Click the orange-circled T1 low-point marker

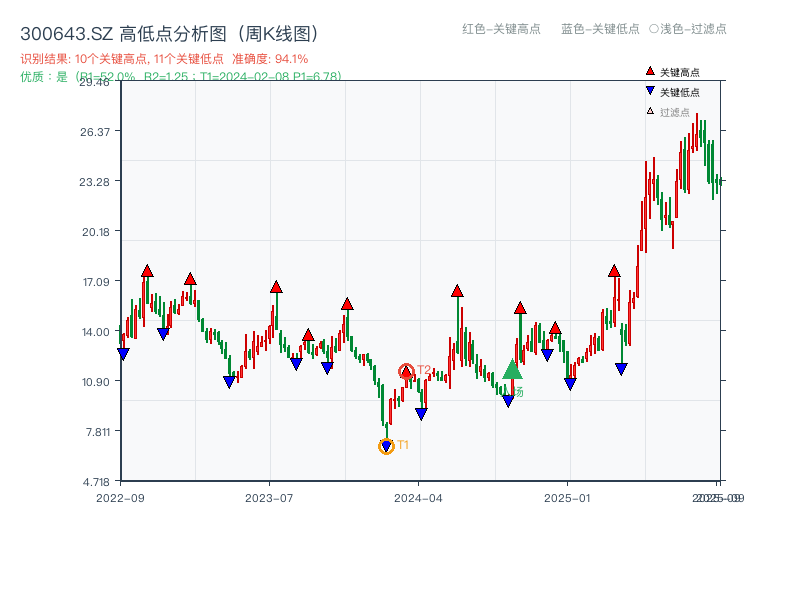(x=386, y=446)
